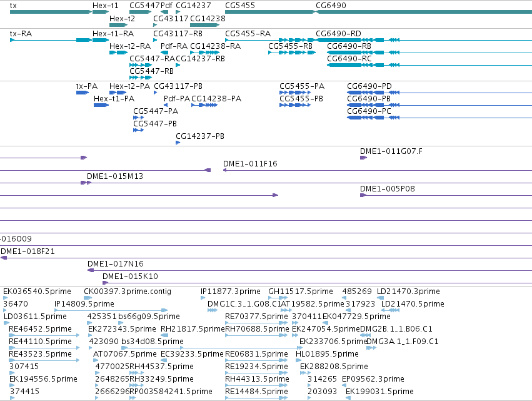Click the "CG5455-RB" transcript label
Viewport: 532px width, 401px height.
tap(291, 46)
